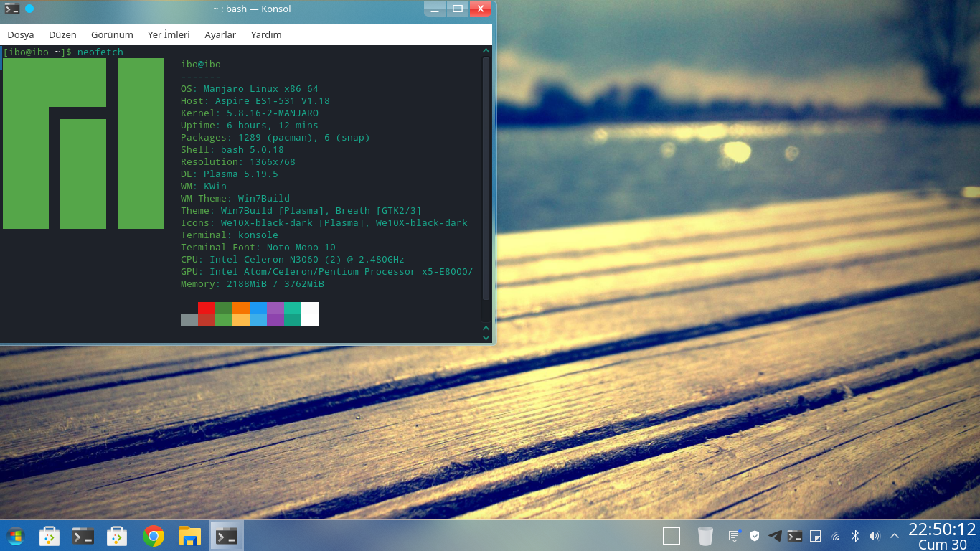The image size is (980, 551).
Task: Open the sticky note tray icon
Action: (815, 536)
